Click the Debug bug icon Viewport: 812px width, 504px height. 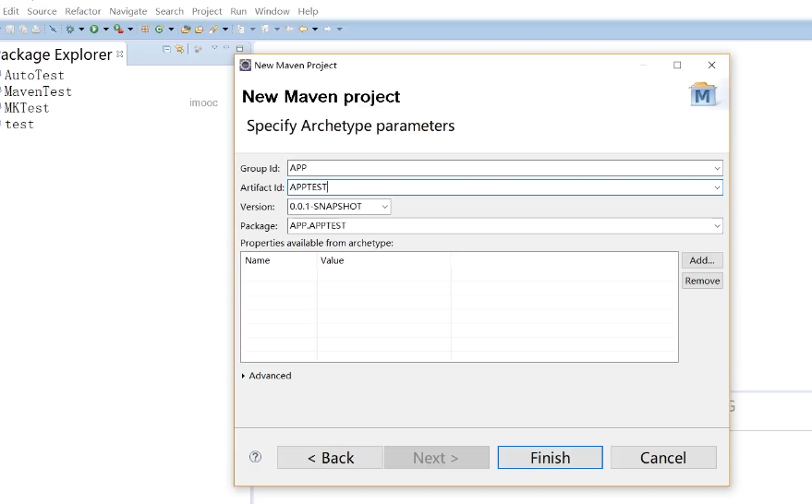point(70,30)
